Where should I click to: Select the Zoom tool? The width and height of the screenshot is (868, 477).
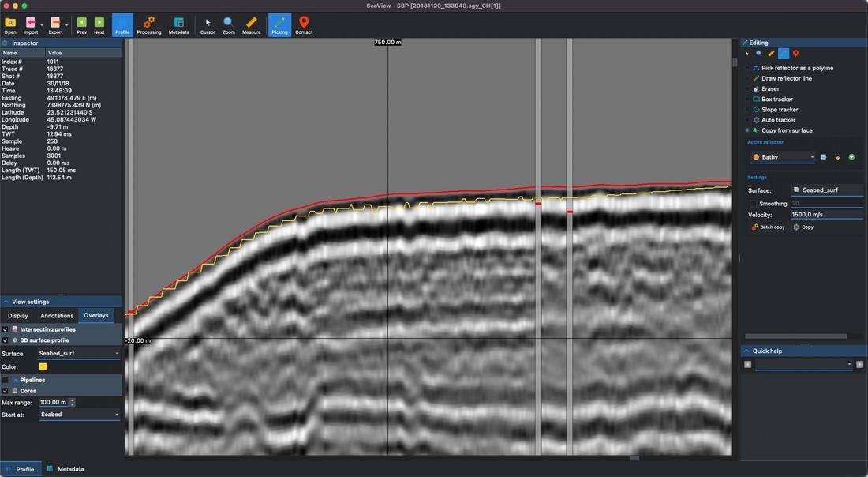click(228, 24)
